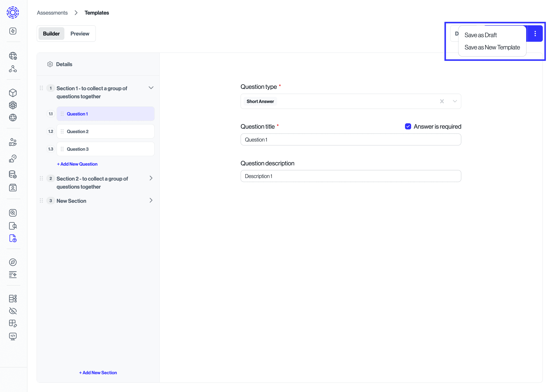The width and height of the screenshot is (552, 392).
Task: Click the eye-off icon in the sidebar
Action: point(13,311)
